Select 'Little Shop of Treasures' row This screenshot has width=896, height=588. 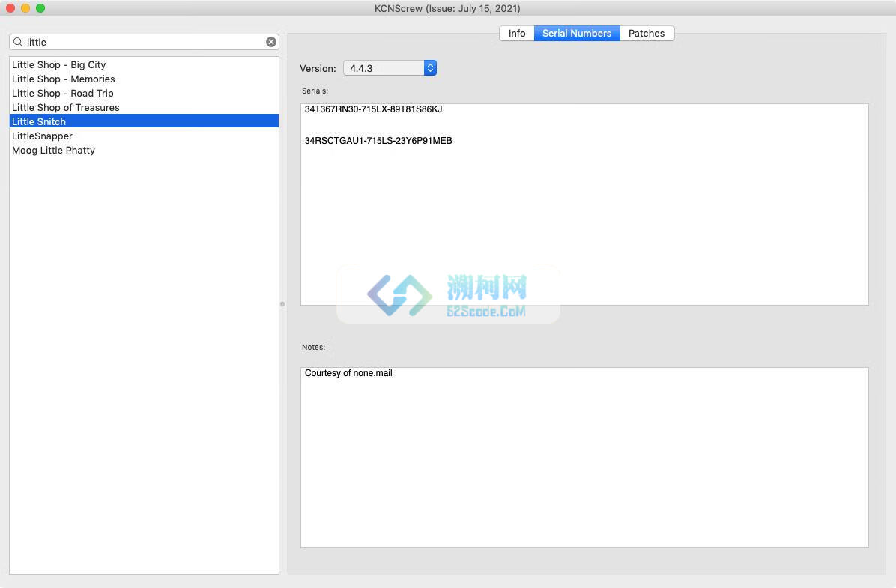pos(144,107)
